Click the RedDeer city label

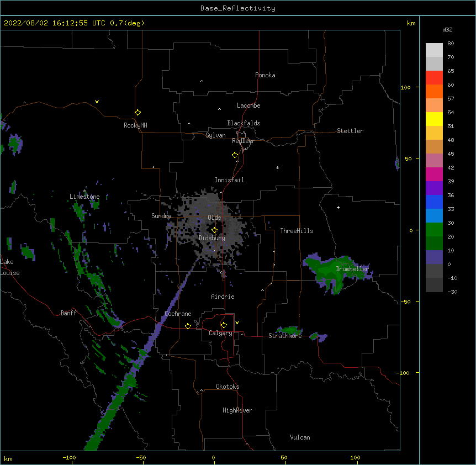[x=243, y=141]
